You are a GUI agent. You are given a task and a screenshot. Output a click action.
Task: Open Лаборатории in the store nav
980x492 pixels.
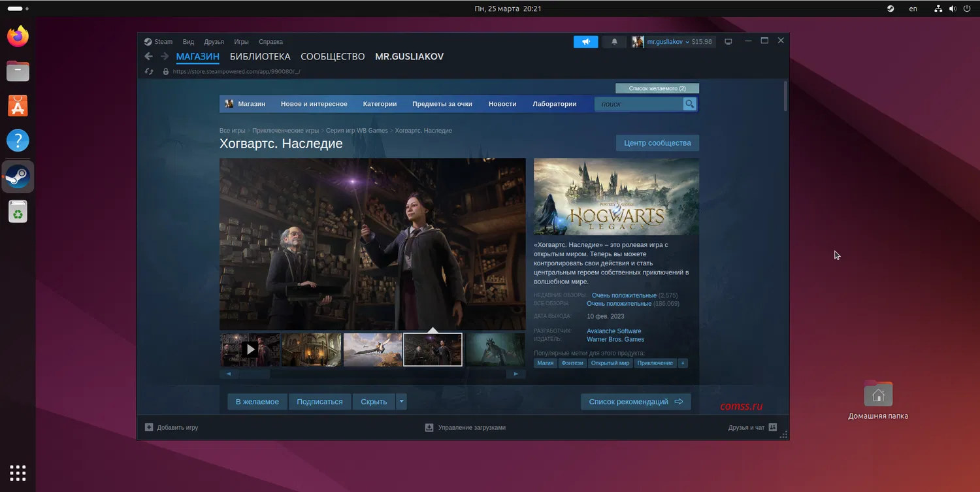555,104
